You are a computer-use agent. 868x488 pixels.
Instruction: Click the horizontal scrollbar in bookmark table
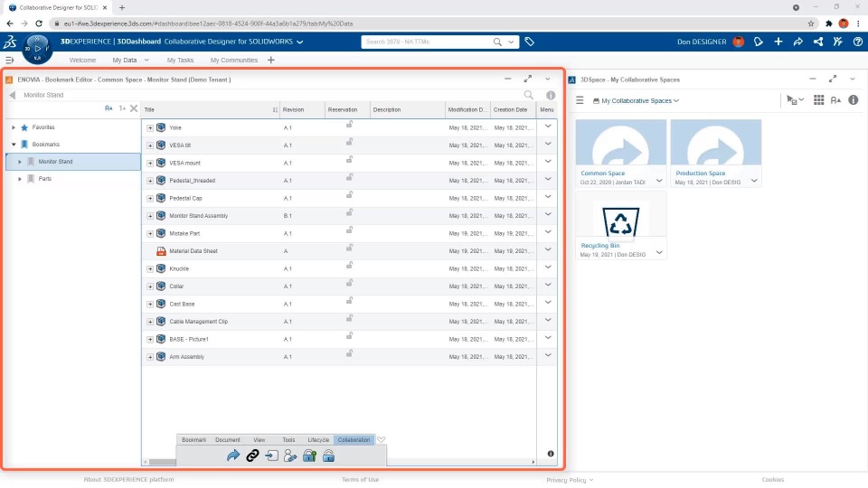point(162,462)
